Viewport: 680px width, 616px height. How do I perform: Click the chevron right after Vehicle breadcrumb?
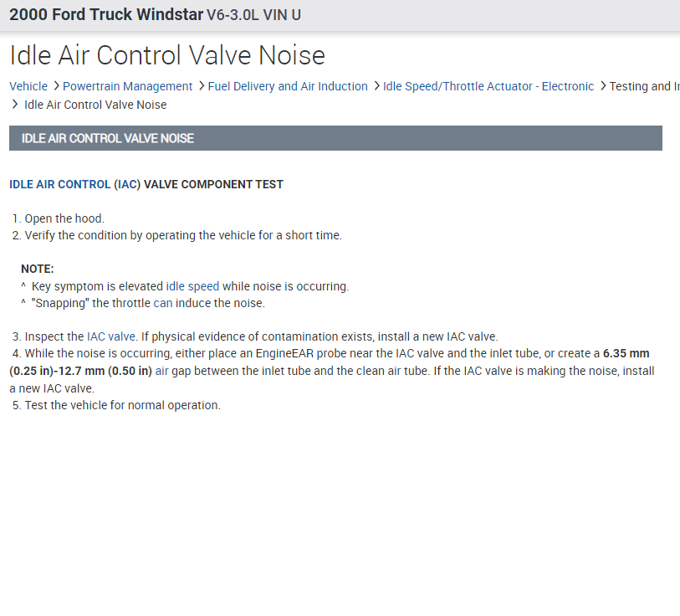(x=55, y=86)
